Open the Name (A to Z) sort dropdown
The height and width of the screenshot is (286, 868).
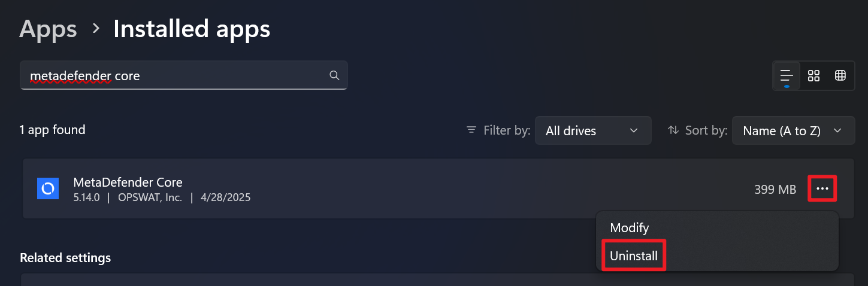coord(793,130)
